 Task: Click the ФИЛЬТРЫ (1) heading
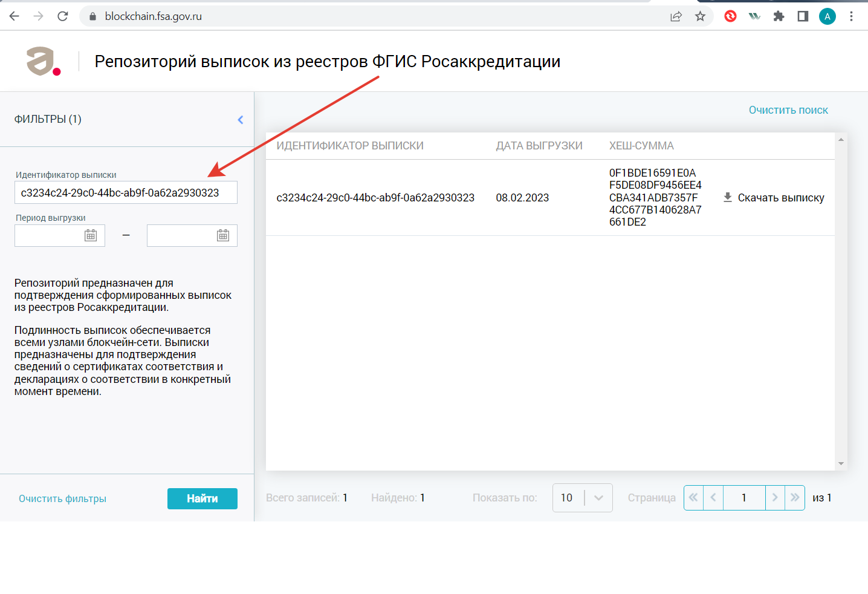point(48,119)
